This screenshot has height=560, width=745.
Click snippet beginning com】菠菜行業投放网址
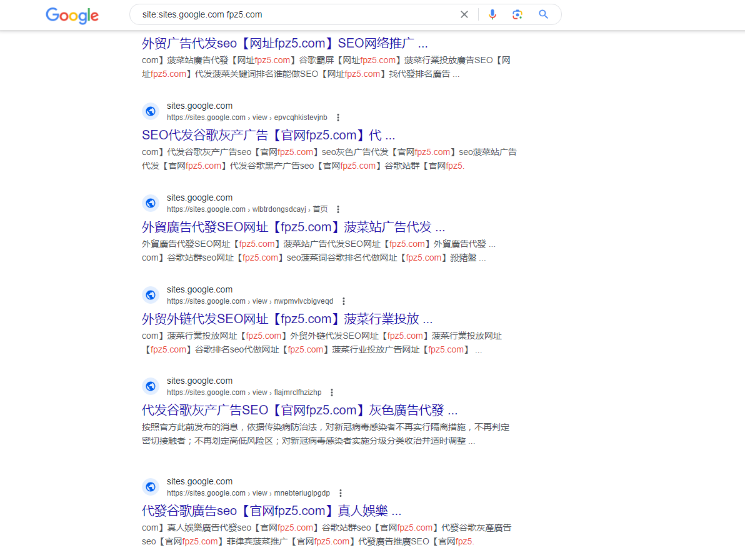click(x=322, y=342)
